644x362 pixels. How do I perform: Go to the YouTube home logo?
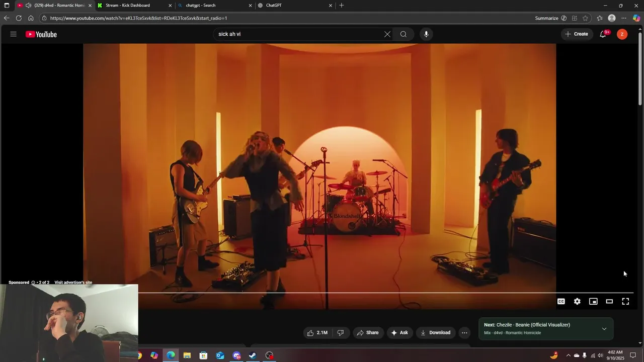coord(41,34)
